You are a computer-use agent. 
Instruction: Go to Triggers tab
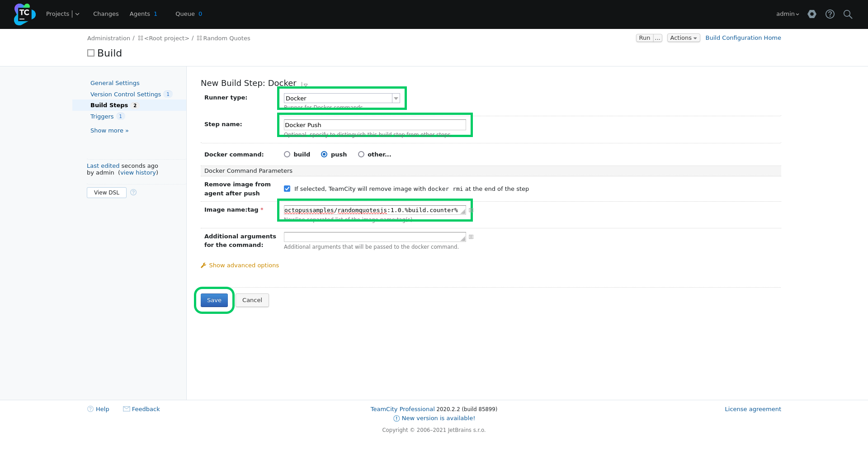coord(102,116)
